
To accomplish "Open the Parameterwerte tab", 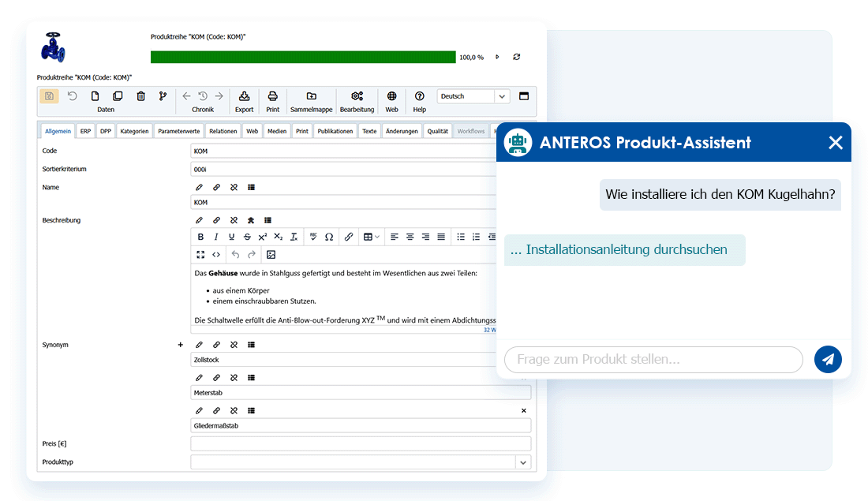I will pos(179,131).
